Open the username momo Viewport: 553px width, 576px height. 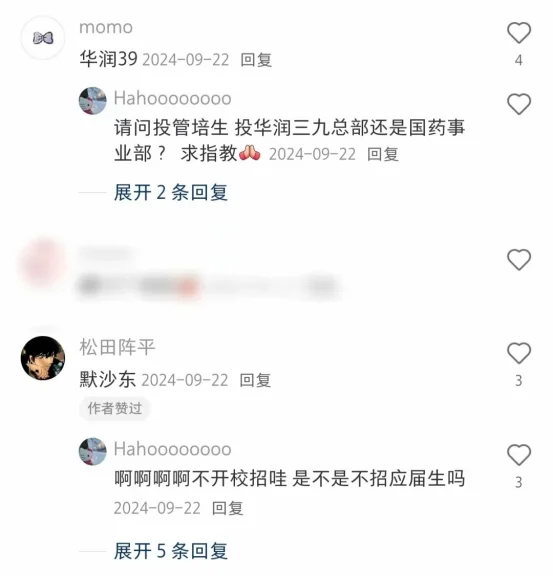pos(106,28)
